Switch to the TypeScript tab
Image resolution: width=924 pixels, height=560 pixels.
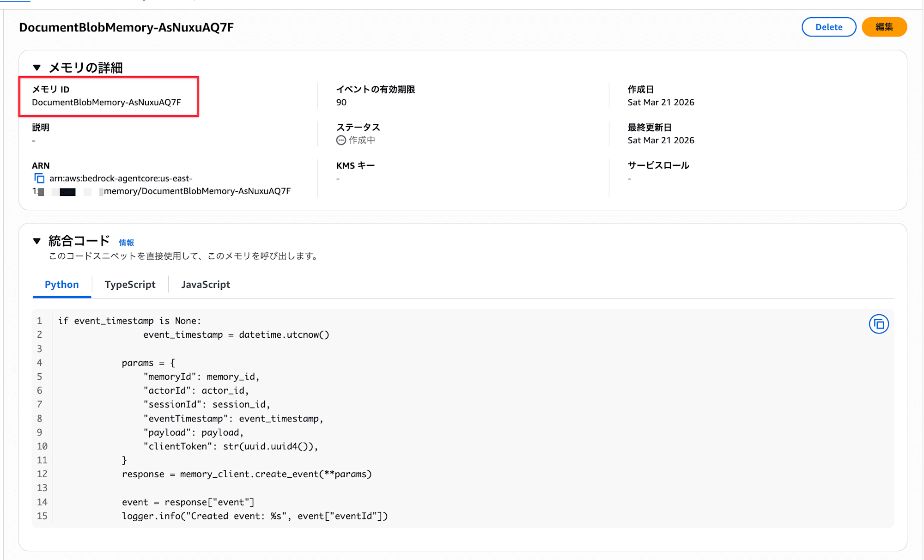pos(130,285)
